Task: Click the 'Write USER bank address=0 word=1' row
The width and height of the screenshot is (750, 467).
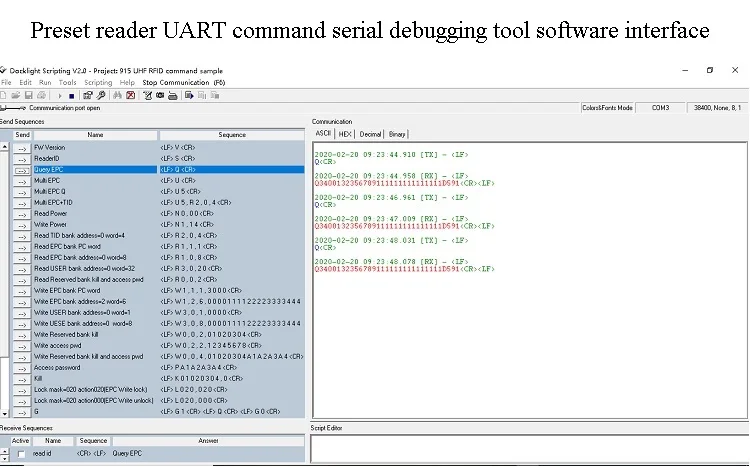Action: tap(168, 313)
